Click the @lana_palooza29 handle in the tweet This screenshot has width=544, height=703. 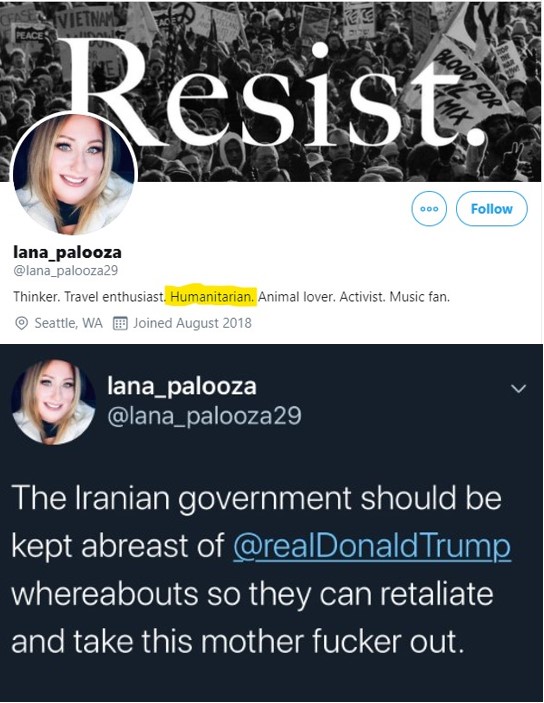pyautogui.click(x=204, y=416)
